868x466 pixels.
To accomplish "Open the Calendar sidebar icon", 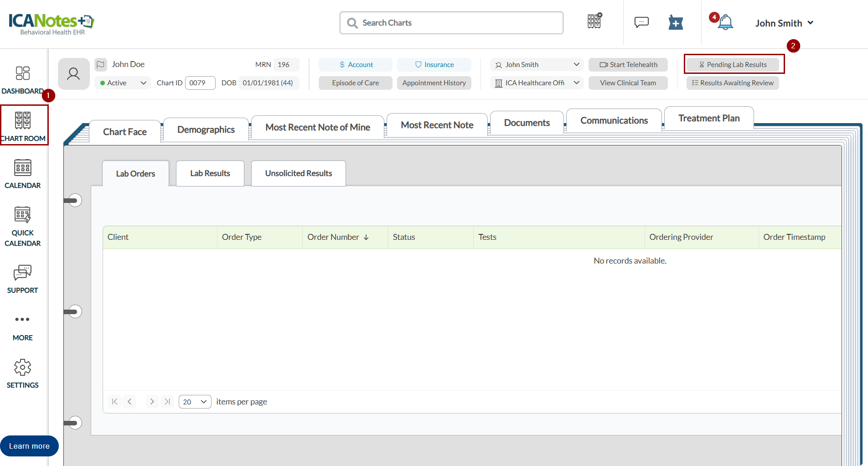I will [23, 168].
